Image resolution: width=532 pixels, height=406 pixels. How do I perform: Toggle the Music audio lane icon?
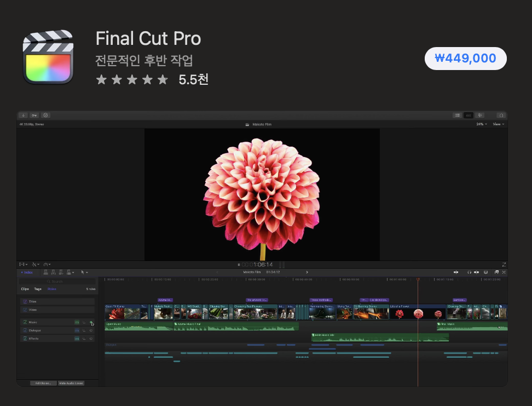click(77, 322)
